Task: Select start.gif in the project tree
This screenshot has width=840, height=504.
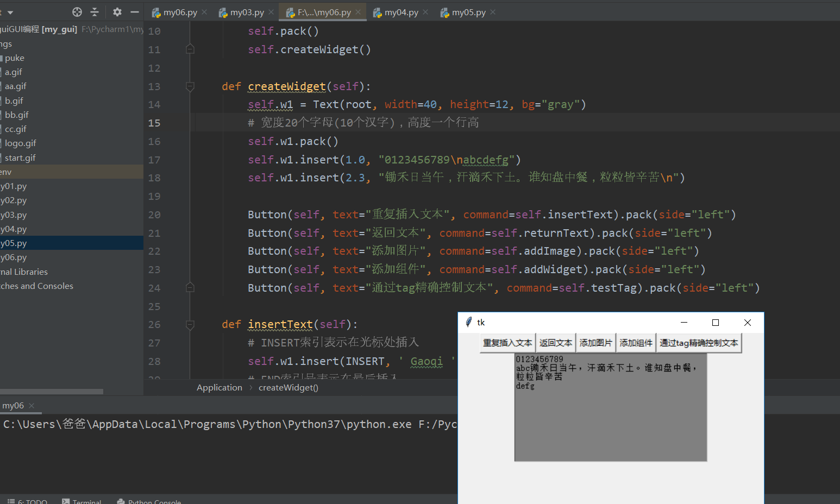Action: click(x=20, y=157)
